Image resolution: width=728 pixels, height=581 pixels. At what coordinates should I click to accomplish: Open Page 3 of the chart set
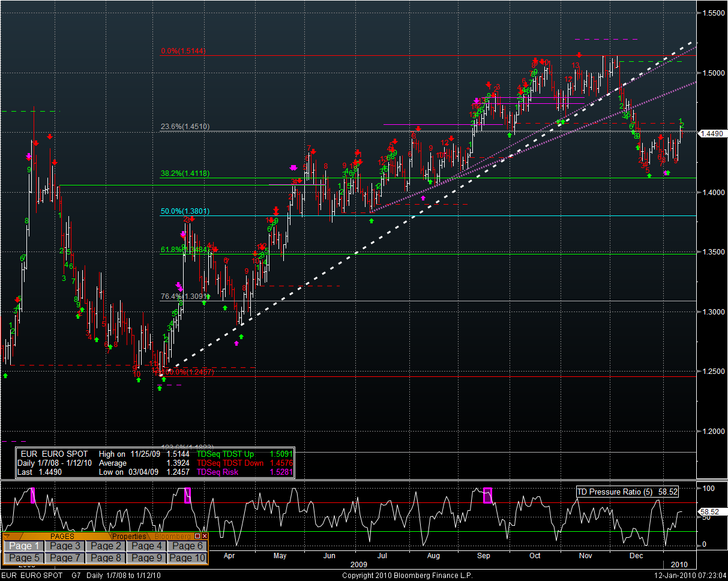pos(65,546)
